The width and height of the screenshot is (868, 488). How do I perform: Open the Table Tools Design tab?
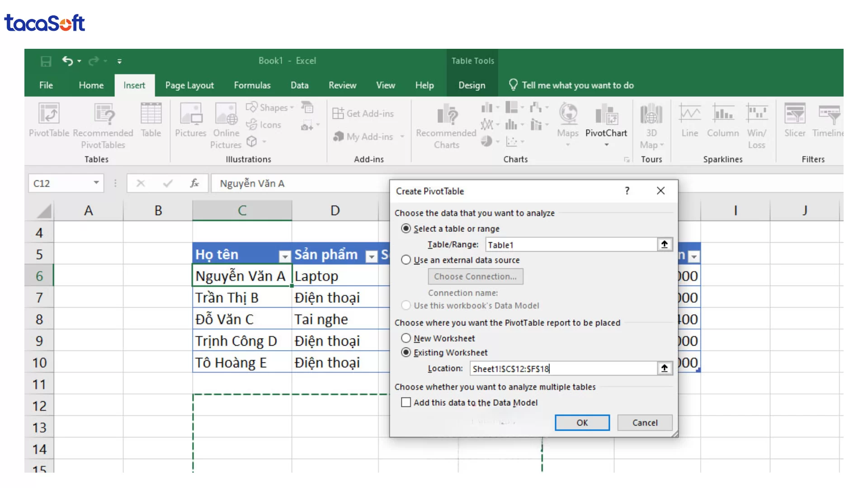(x=472, y=85)
